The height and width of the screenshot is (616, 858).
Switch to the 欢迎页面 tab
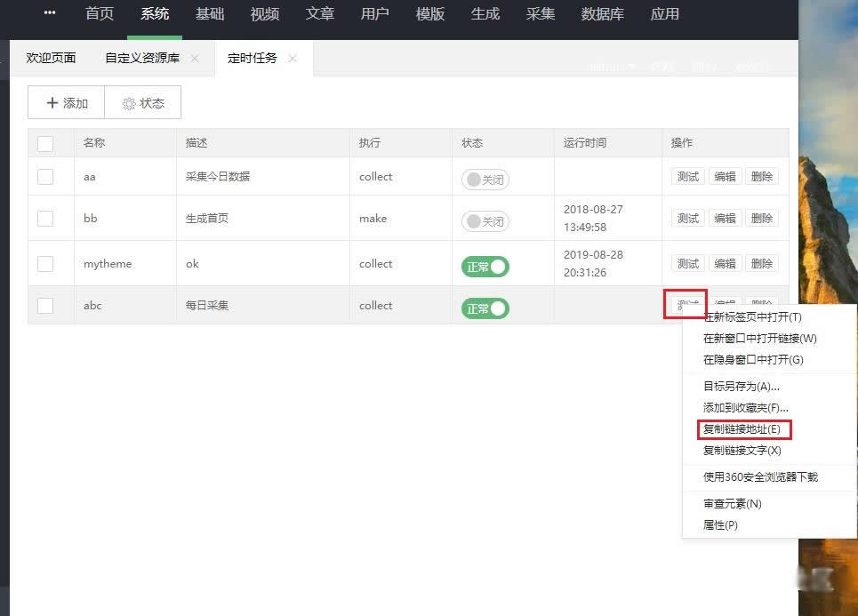51,57
